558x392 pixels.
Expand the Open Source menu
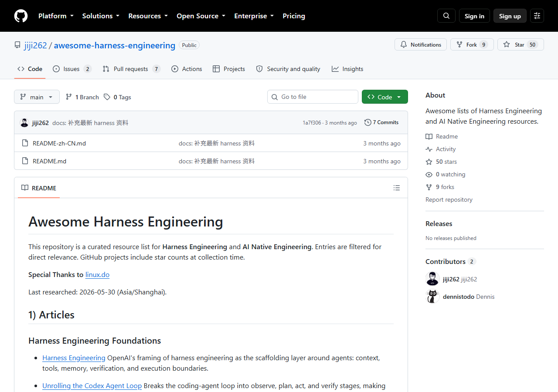tap(201, 16)
